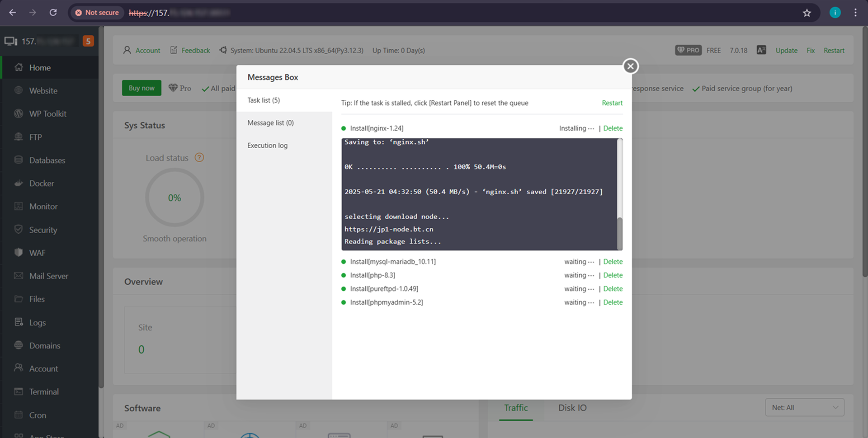Open the Execution log tab

click(x=267, y=146)
